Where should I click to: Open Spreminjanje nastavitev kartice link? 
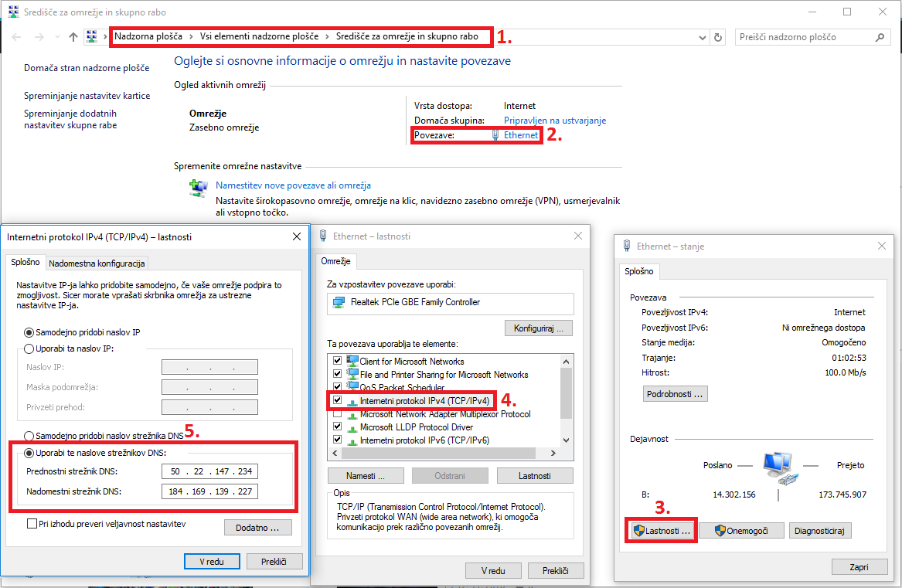tap(87, 96)
